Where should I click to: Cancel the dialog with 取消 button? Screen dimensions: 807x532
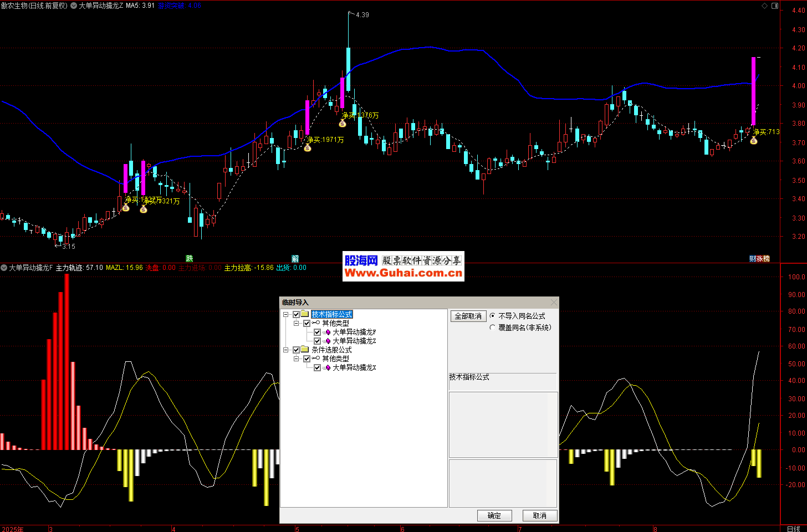540,515
